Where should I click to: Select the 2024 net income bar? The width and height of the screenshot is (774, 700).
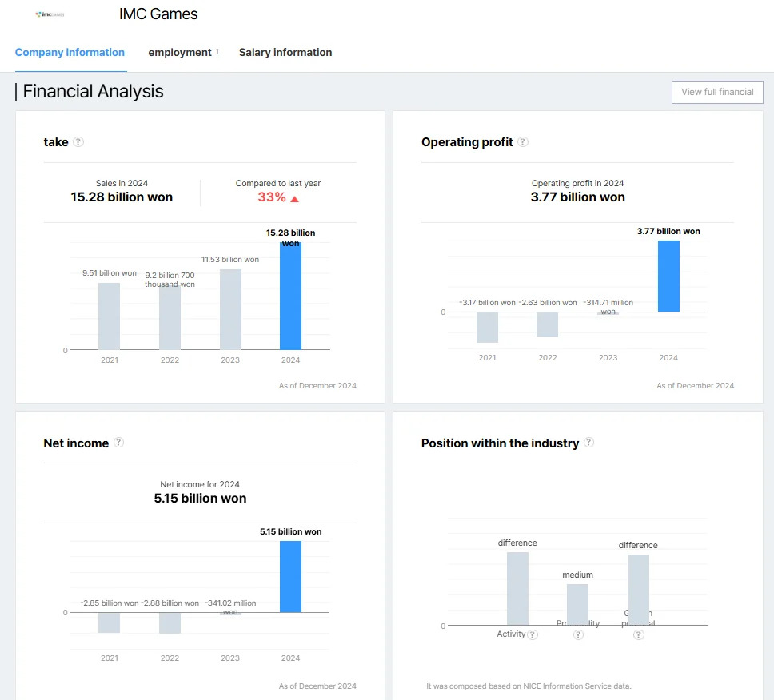(x=291, y=577)
